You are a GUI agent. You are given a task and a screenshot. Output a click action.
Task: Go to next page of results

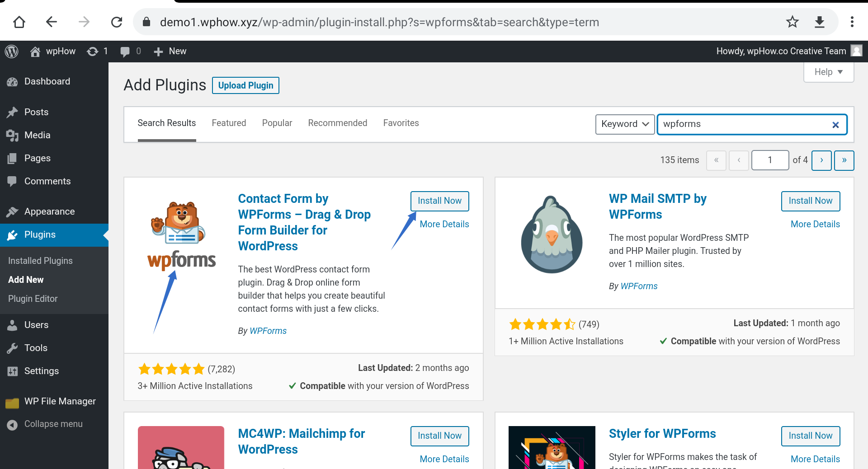(821, 160)
